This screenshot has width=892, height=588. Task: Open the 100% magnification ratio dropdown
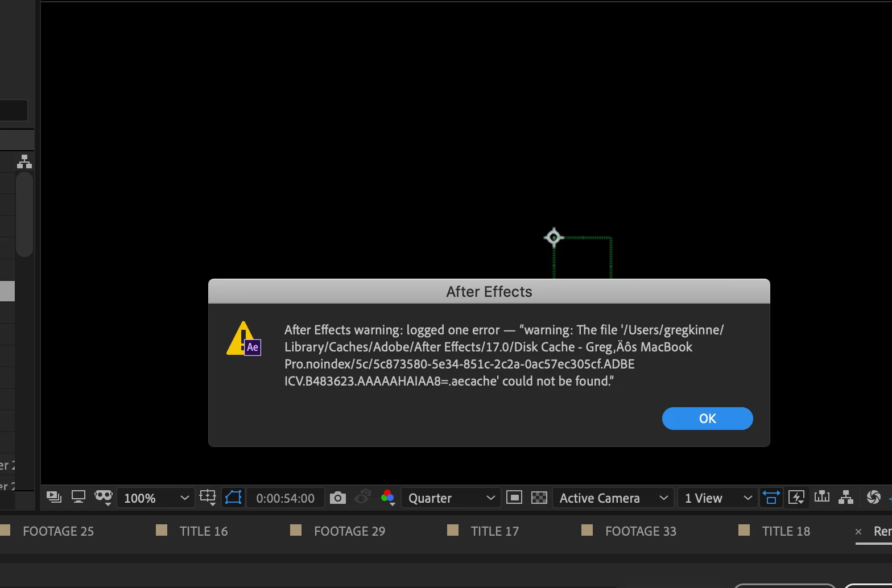coord(156,498)
